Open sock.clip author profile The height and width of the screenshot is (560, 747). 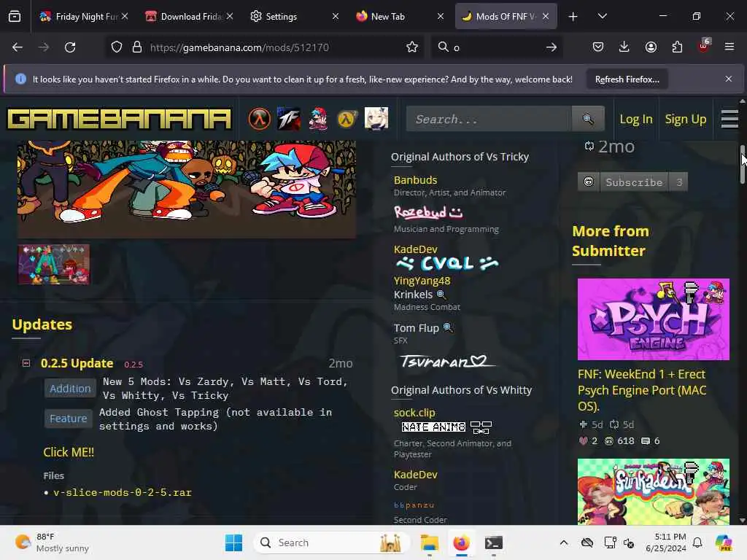pyautogui.click(x=414, y=413)
